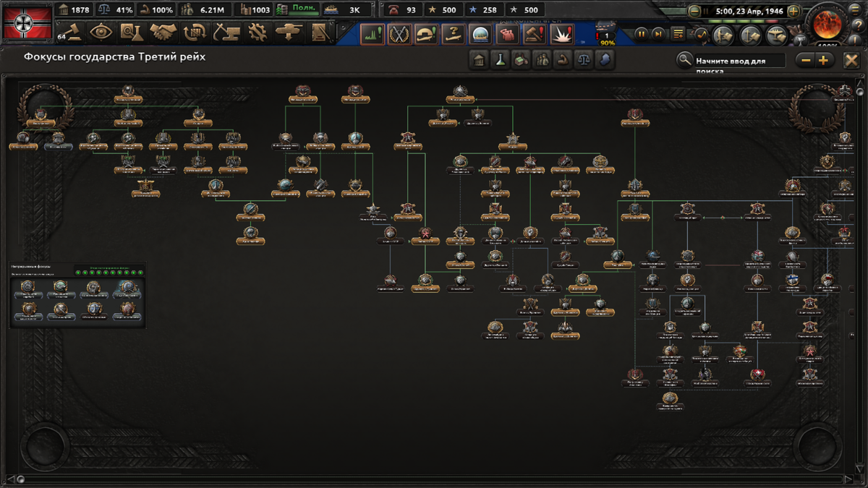Click the magnifying glass search icon
This screenshot has width=868, height=488.
click(684, 60)
